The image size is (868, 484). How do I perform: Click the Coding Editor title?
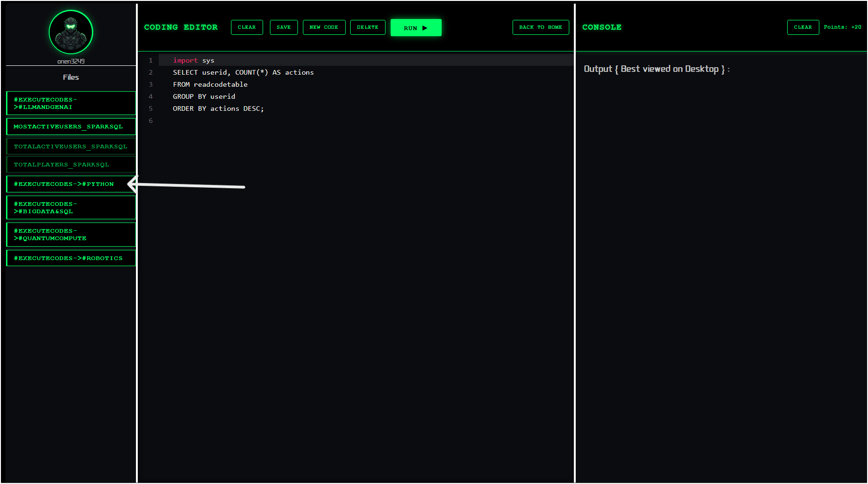181,27
